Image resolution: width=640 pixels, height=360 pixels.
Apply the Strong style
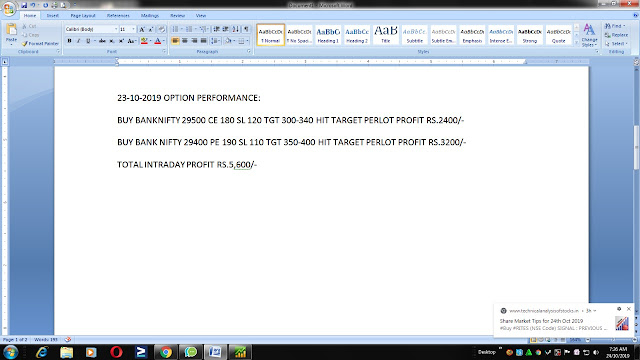530,35
